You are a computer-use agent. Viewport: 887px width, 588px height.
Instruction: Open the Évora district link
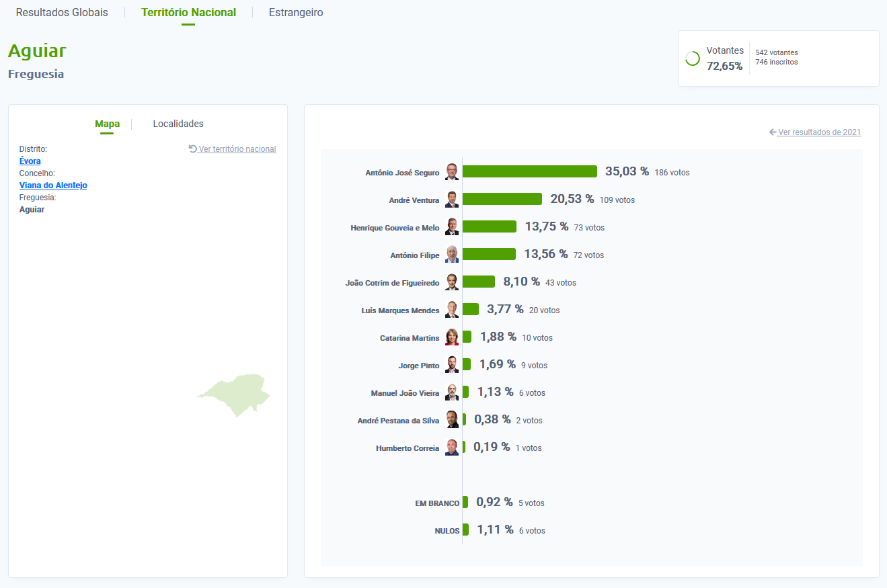(x=30, y=161)
